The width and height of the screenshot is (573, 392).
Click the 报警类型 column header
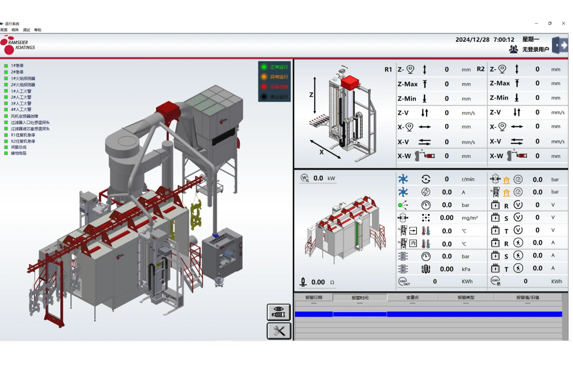click(x=466, y=297)
